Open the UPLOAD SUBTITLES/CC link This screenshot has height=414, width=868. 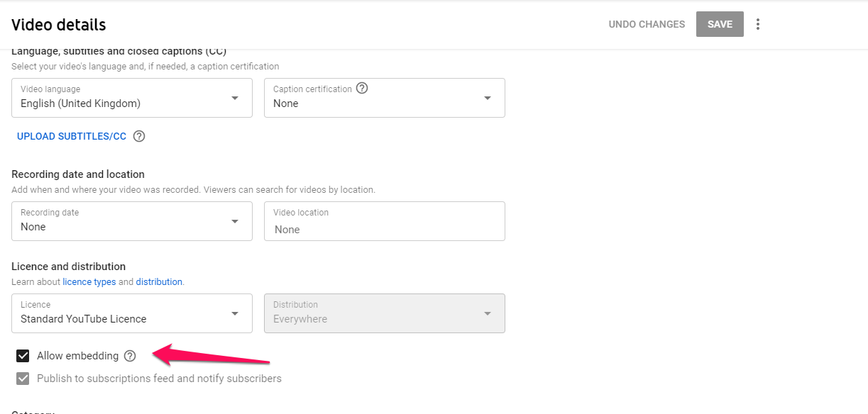72,136
